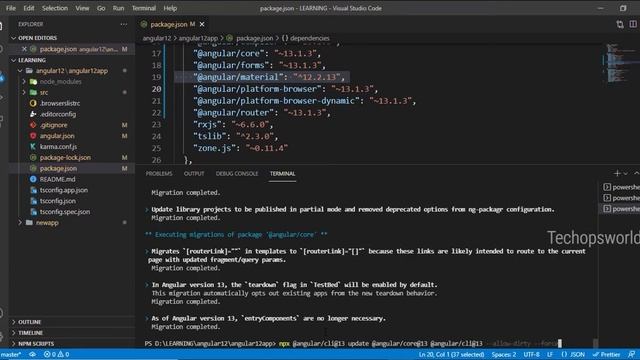Select package.json in the file tree
Viewport: 640px width, 360px height.
[x=58, y=168]
